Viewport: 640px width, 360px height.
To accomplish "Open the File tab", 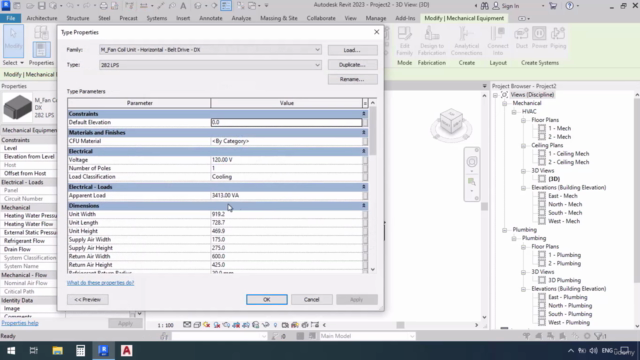I will 11,18.
